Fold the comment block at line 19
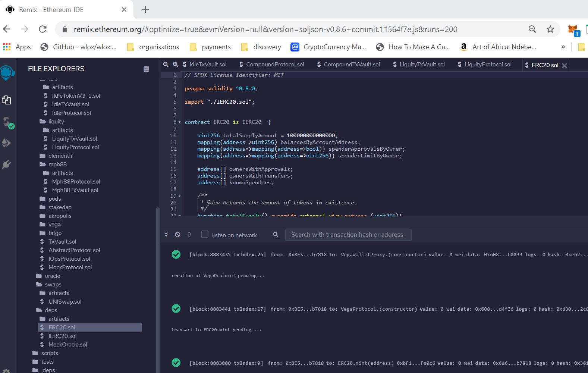 coord(180,196)
